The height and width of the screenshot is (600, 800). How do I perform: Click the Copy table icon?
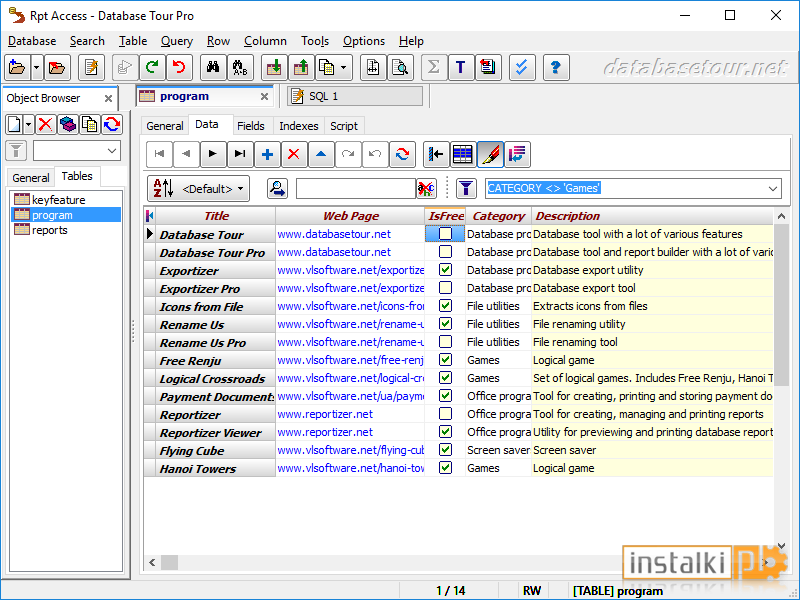coord(327,67)
